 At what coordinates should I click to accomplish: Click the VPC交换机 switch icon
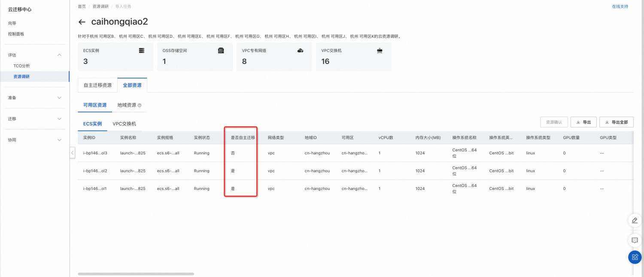380,51
